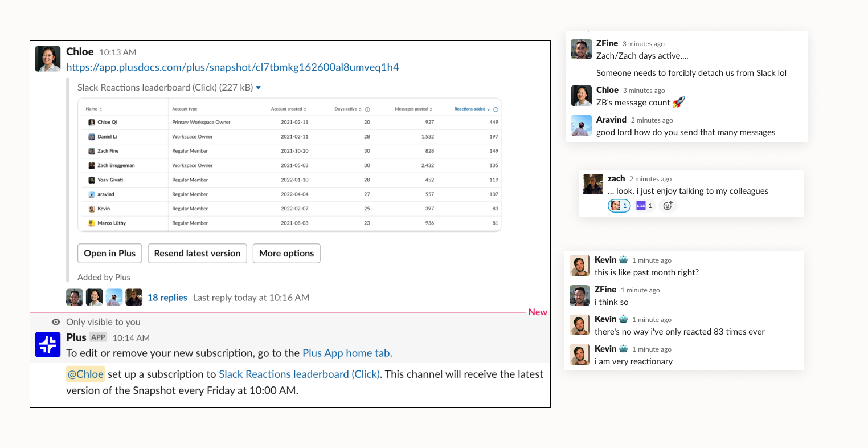
Task: Sort the table by Messages posted
Action: tap(413, 109)
